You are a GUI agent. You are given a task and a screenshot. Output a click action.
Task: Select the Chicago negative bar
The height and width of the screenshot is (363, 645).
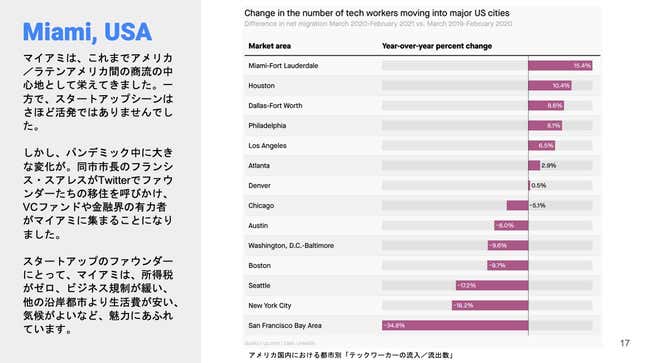(x=517, y=205)
